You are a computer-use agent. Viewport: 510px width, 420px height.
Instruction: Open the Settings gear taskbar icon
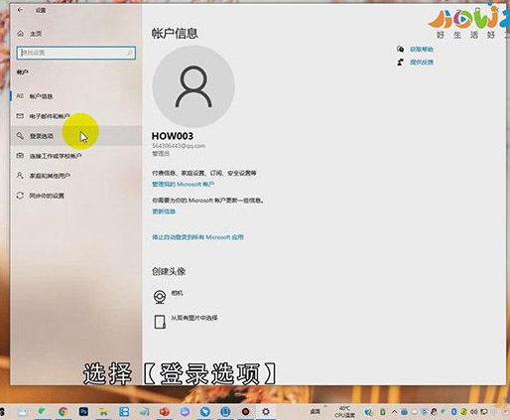266,411
